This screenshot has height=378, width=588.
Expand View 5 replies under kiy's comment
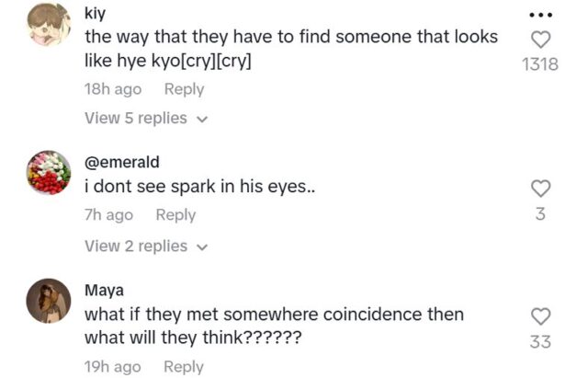[x=136, y=118]
